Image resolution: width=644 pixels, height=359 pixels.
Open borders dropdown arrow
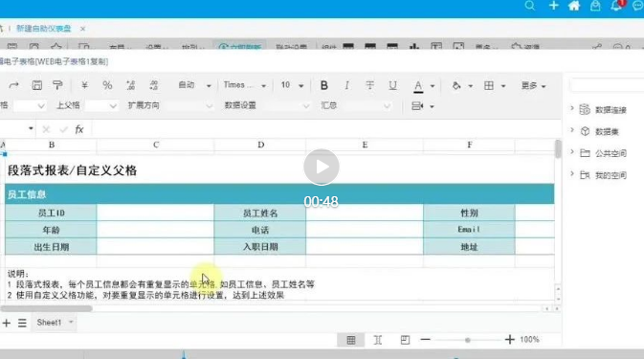[503, 86]
